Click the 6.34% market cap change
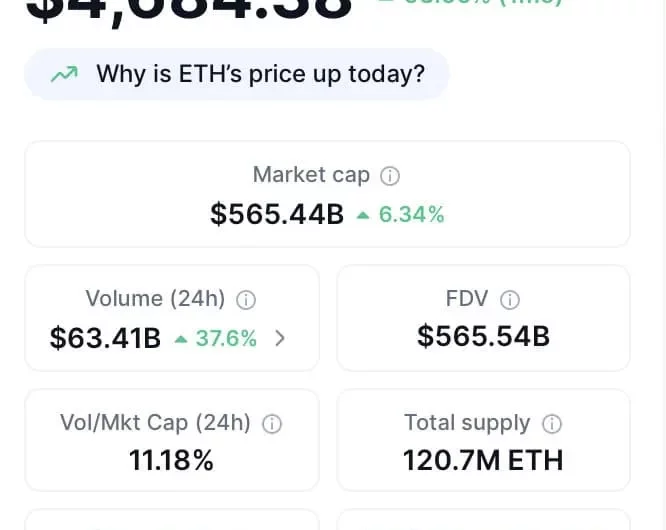The width and height of the screenshot is (666, 530). (411, 214)
